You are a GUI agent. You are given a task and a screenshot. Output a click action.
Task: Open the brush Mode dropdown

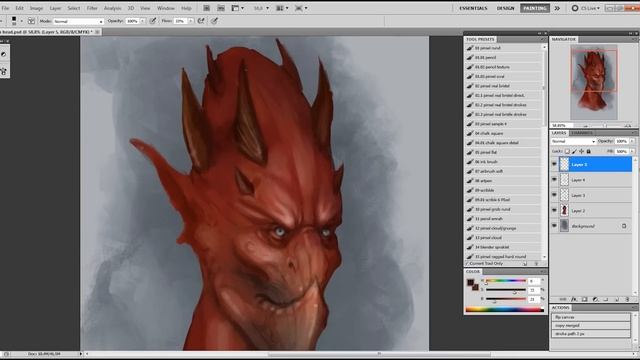pyautogui.click(x=78, y=21)
